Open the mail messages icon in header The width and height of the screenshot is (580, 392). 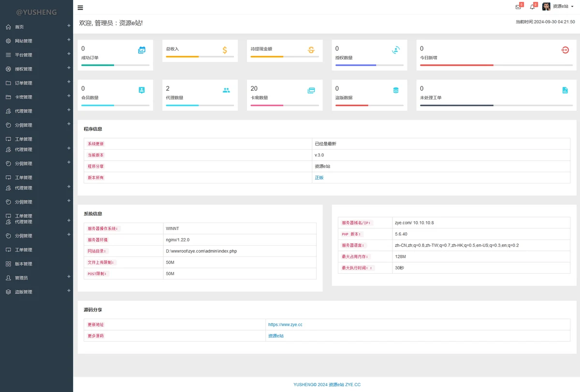click(518, 7)
